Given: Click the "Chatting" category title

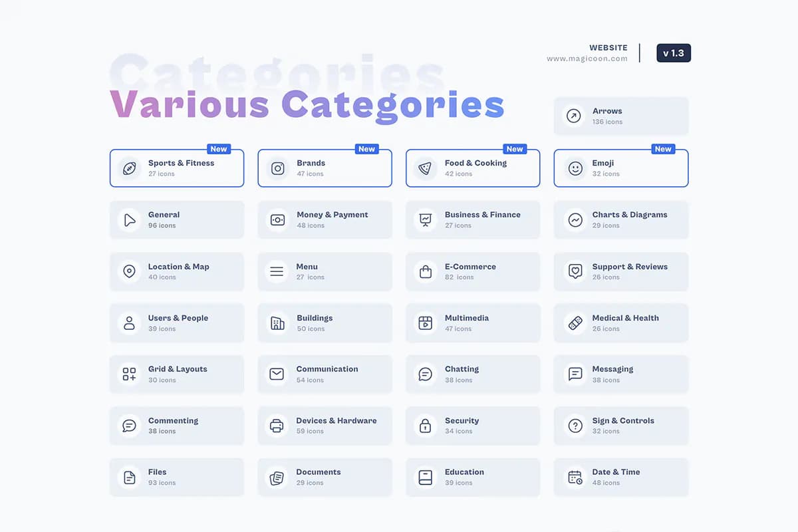Looking at the screenshot, I should click(462, 369).
